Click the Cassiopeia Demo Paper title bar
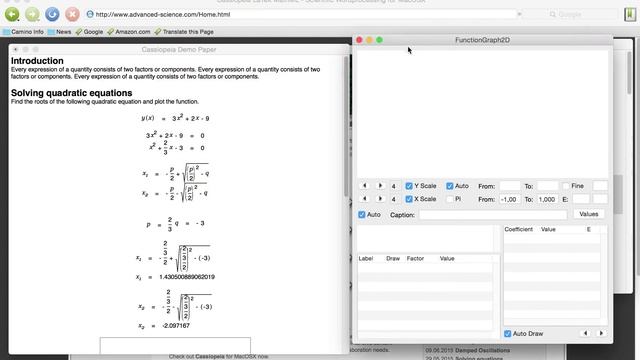The image size is (640, 360). point(179,49)
